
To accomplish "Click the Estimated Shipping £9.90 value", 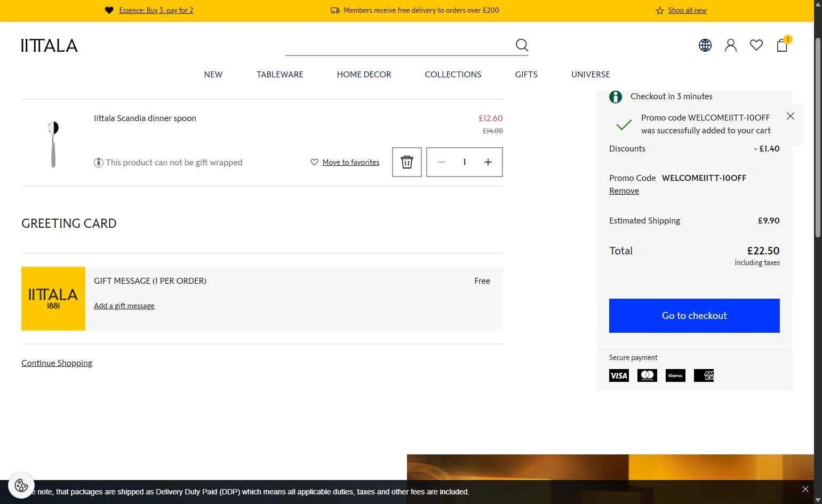I will (x=769, y=221).
